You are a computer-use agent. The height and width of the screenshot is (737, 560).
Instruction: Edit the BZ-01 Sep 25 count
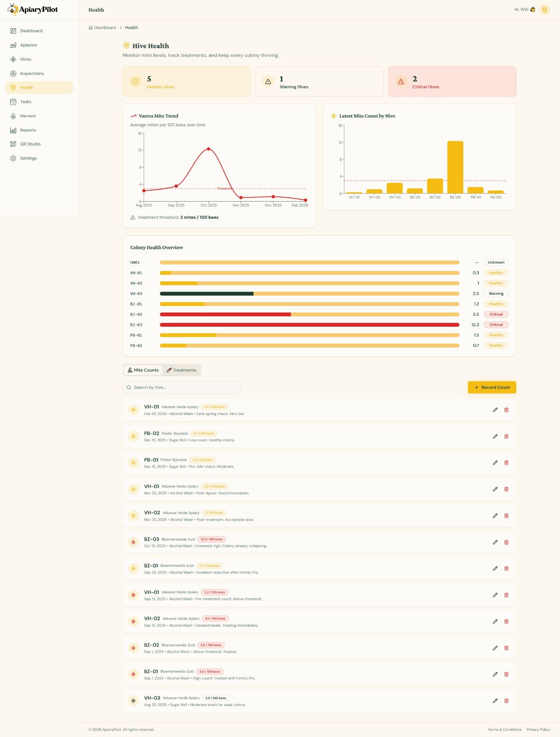coord(495,568)
